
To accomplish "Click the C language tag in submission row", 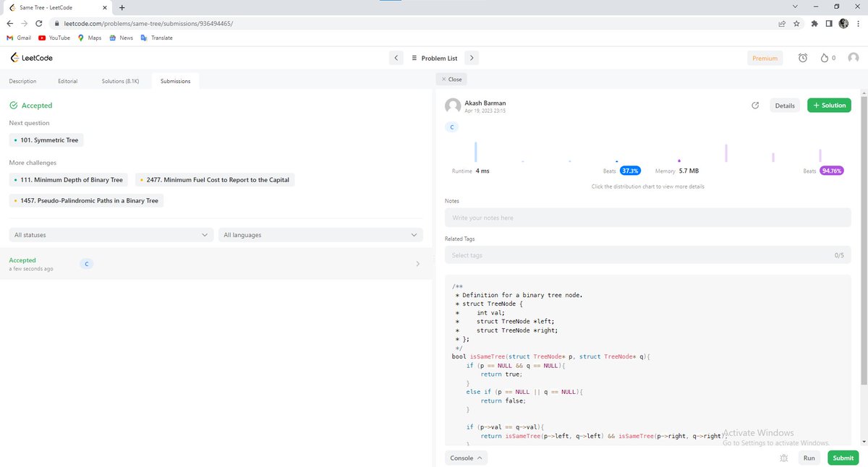I will [x=86, y=264].
